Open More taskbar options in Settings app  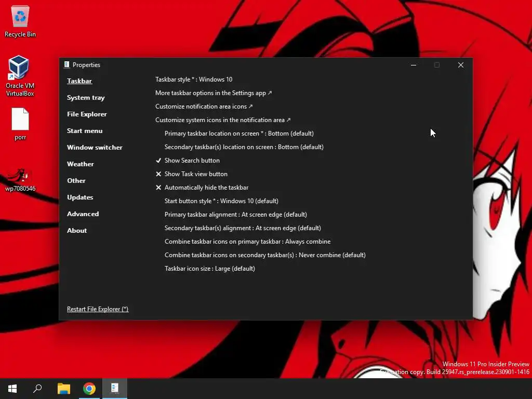[214, 93]
